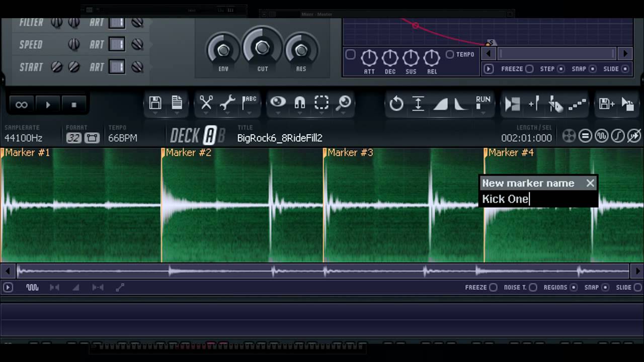Click the circular arrow undo icon
The height and width of the screenshot is (362, 644).
point(396,104)
